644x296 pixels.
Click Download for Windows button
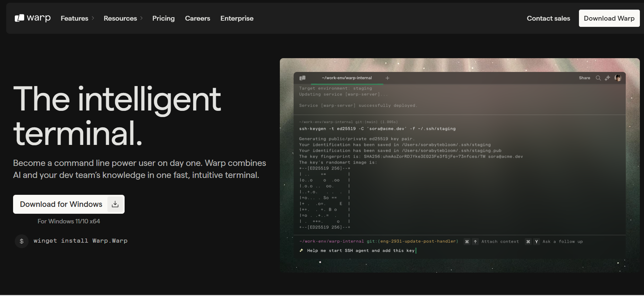click(69, 204)
